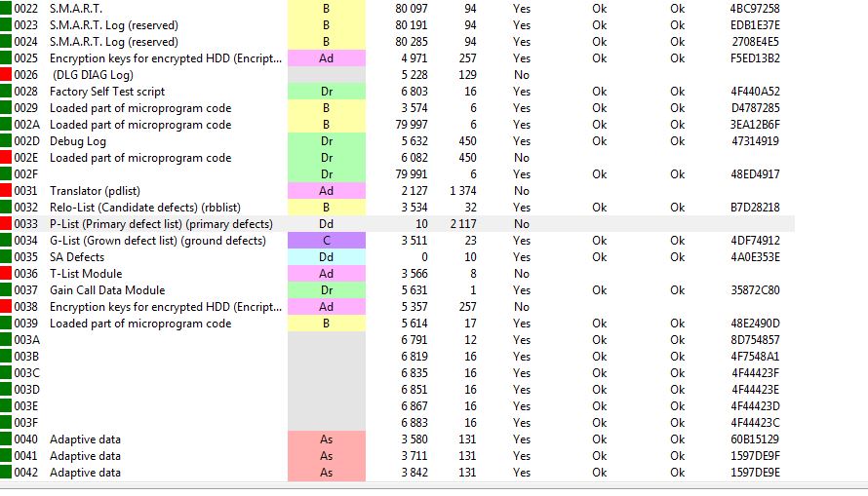
Task: Click the green status icon next to 0040 Adaptive data
Action: 6,439
